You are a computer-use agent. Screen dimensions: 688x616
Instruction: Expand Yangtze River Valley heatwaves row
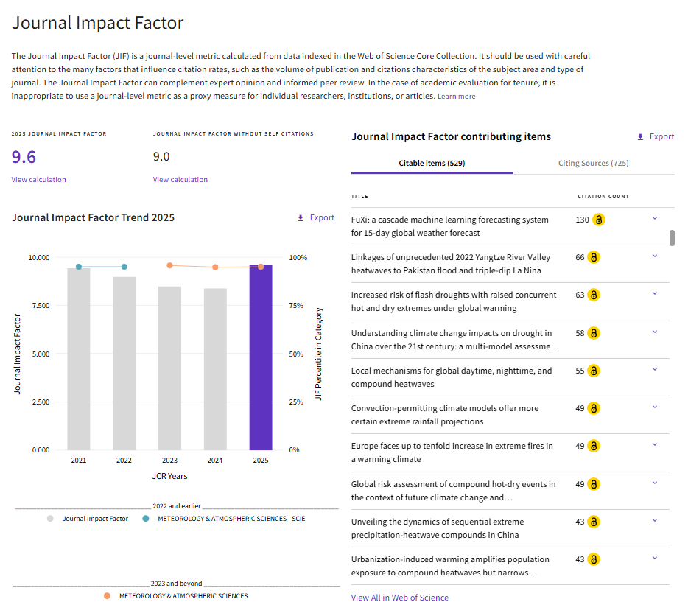coord(655,256)
